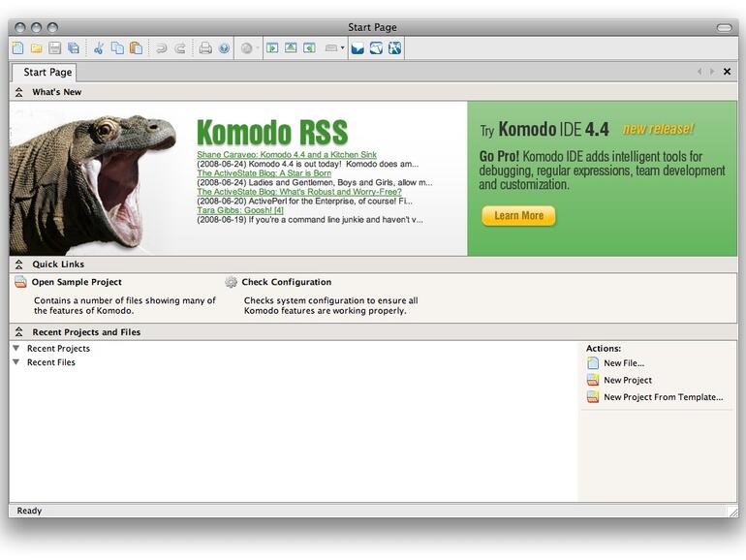Viewport: 746px width, 560px height.
Task: Toggle the right pane visibility icon
Action: coord(309,47)
